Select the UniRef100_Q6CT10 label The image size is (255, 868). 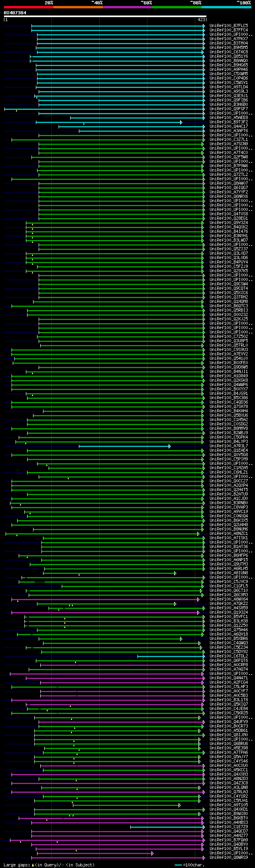(x=229, y=591)
